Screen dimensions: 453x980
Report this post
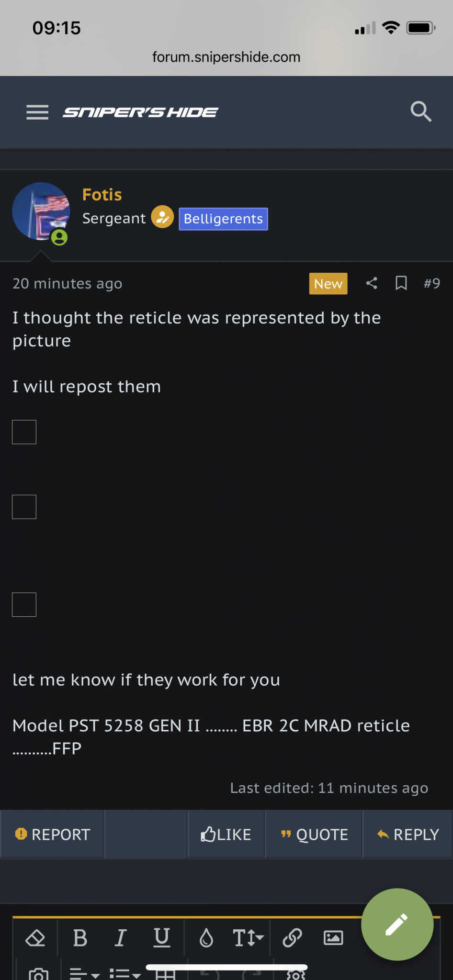click(x=53, y=835)
